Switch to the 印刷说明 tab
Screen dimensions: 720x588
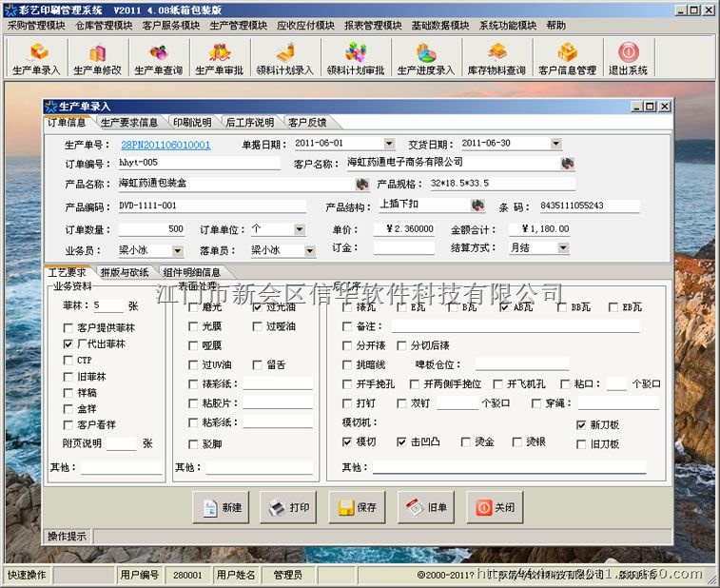[191, 123]
